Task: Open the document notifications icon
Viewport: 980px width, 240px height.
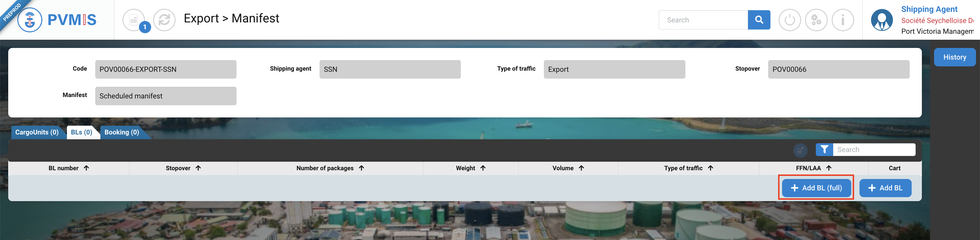Action: pyautogui.click(x=134, y=20)
